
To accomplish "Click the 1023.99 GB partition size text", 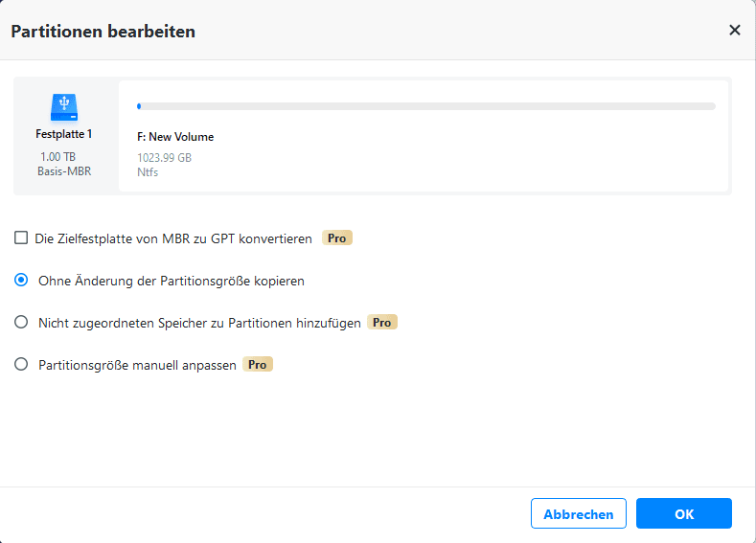I will point(164,158).
